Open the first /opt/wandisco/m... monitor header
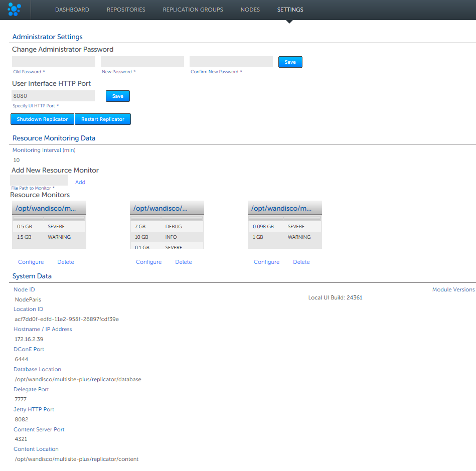The image size is (476, 471). click(x=49, y=208)
